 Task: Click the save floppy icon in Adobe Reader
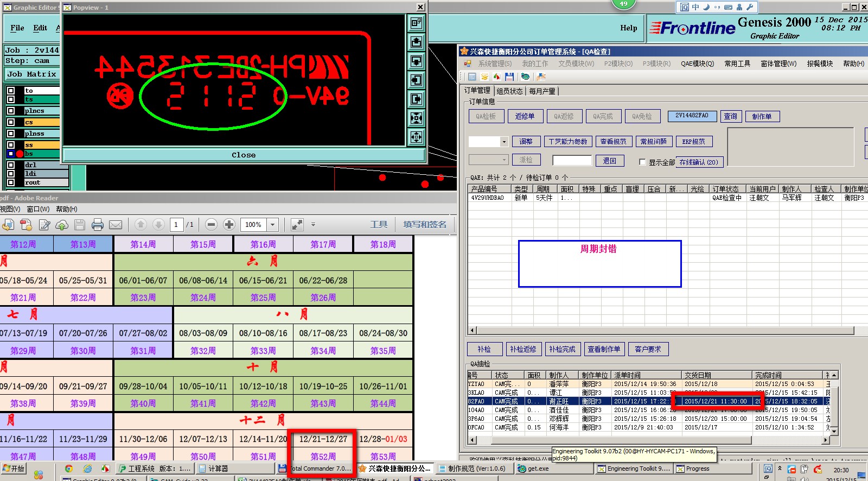tap(80, 225)
